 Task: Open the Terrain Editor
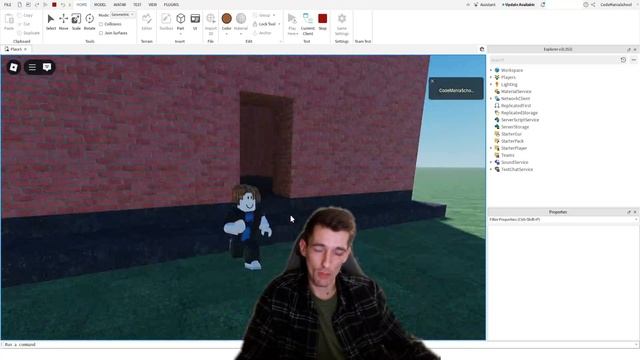click(x=147, y=22)
